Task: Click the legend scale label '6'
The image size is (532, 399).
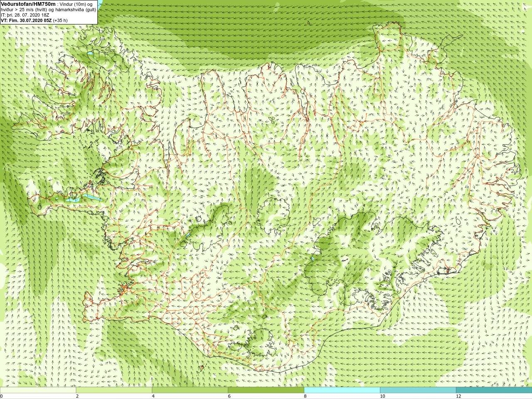Action: coord(229,396)
